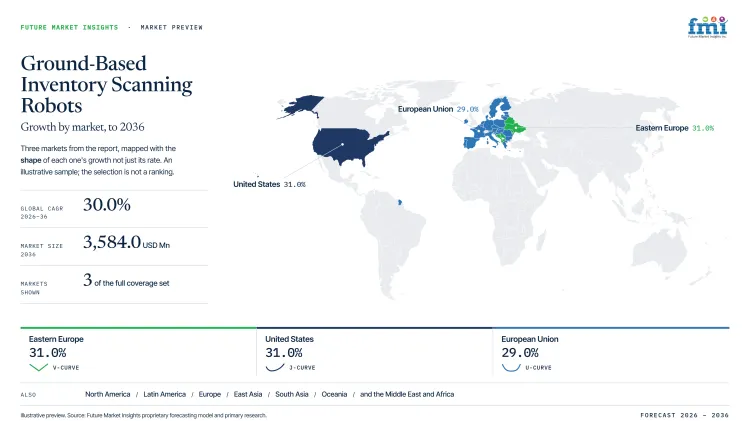Click 'South Asia' in the Also list

click(292, 394)
